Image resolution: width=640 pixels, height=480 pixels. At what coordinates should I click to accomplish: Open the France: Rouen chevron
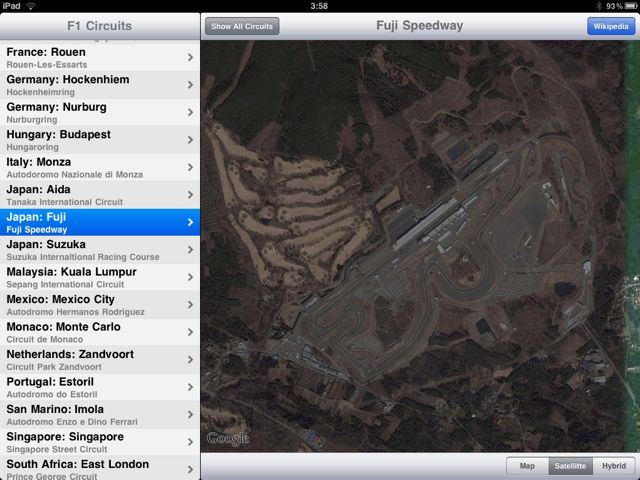click(x=191, y=58)
